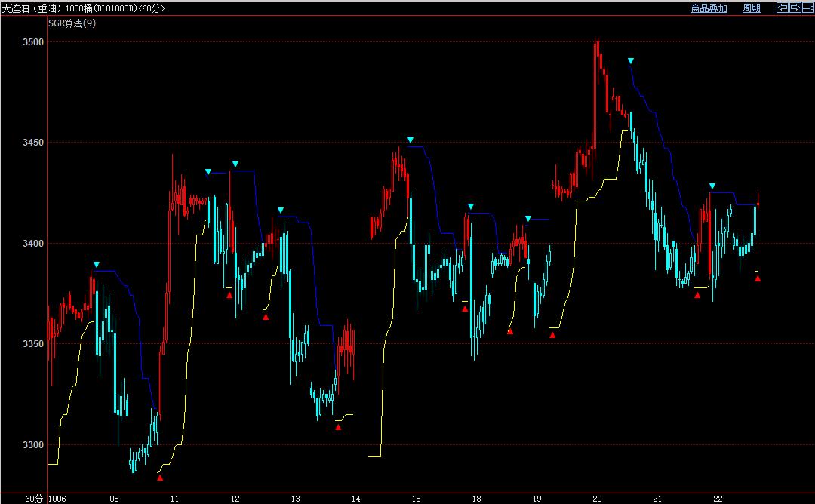Click the red buy arrow below price 3350 near date 14
The height and width of the screenshot is (504, 815).
click(338, 428)
